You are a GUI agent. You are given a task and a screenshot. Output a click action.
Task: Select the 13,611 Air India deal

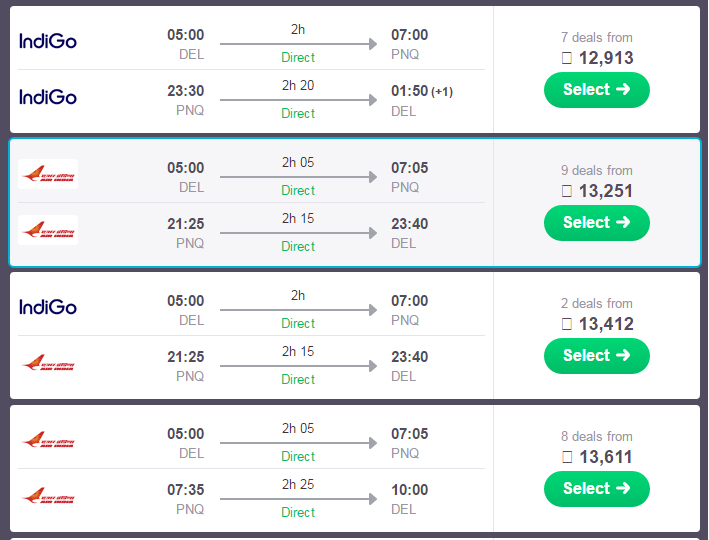click(x=596, y=488)
